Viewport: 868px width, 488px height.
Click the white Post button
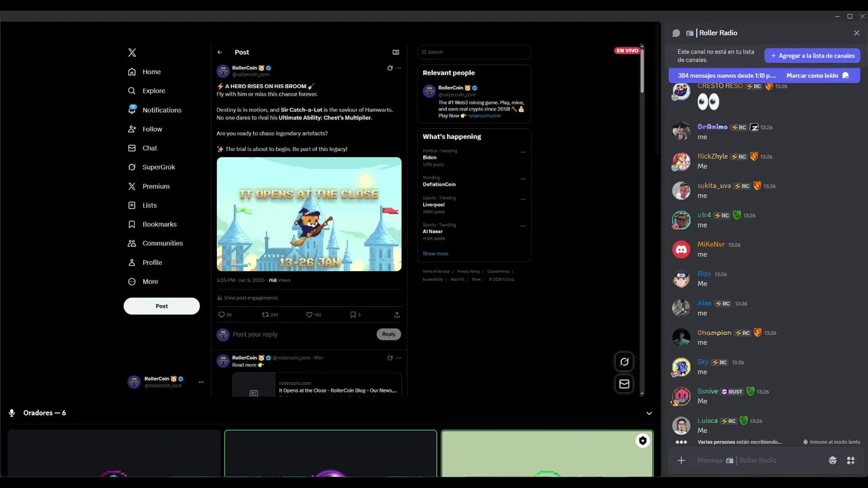161,306
